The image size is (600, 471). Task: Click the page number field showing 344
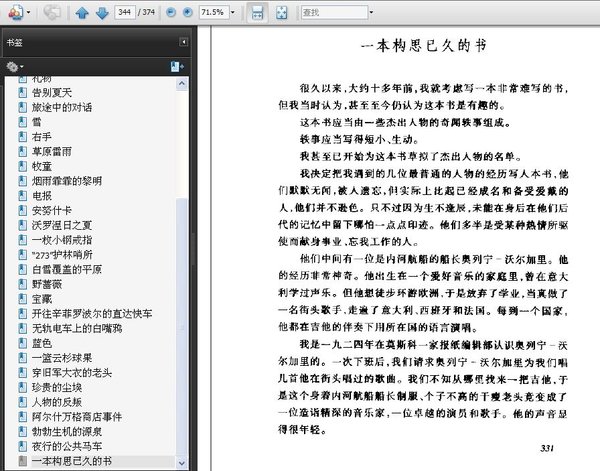pos(125,12)
